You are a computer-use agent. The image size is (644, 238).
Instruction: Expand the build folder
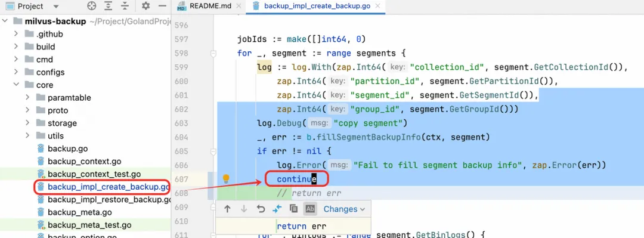coord(16,47)
